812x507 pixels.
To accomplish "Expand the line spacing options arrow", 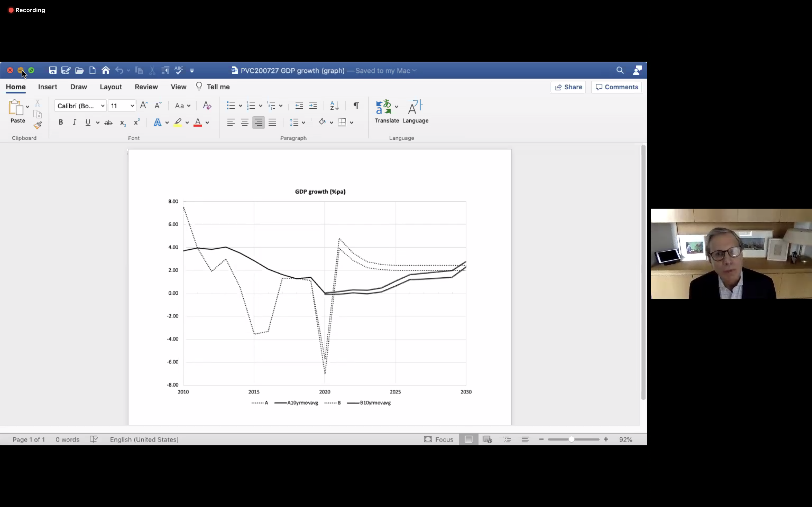I will [303, 123].
